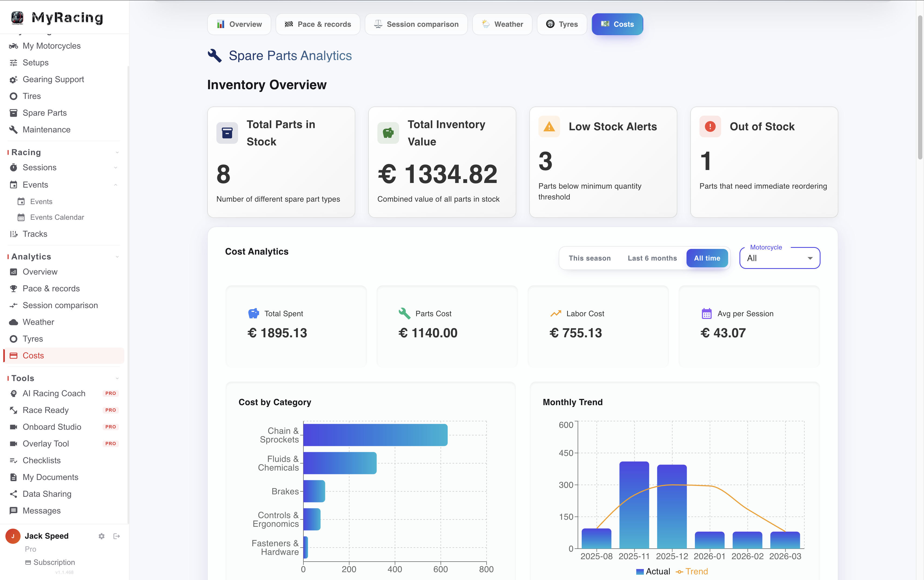Click the 2025-12 bar in Monthly Trend
Screen dimensions: 924x580
tap(672, 507)
